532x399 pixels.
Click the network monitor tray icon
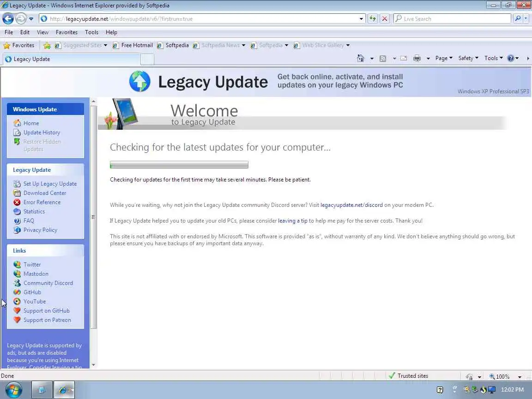(492, 390)
